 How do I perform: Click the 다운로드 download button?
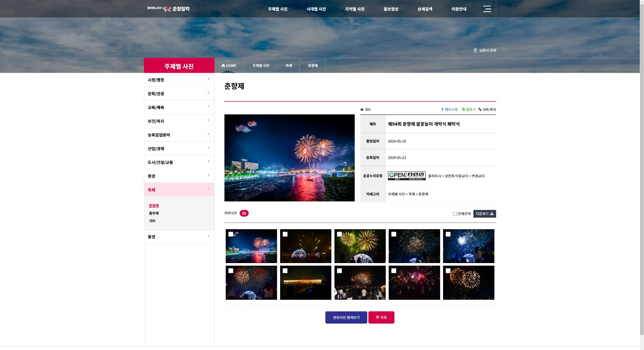[x=484, y=214]
